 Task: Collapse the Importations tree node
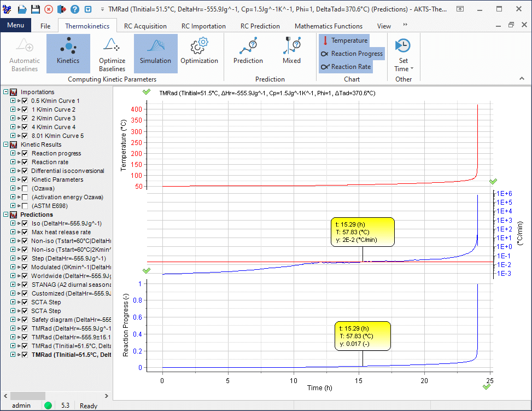pos(5,92)
